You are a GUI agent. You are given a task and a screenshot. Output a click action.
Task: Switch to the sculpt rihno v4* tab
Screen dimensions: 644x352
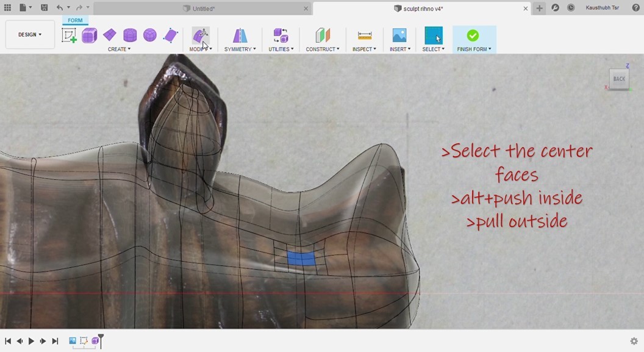point(422,9)
